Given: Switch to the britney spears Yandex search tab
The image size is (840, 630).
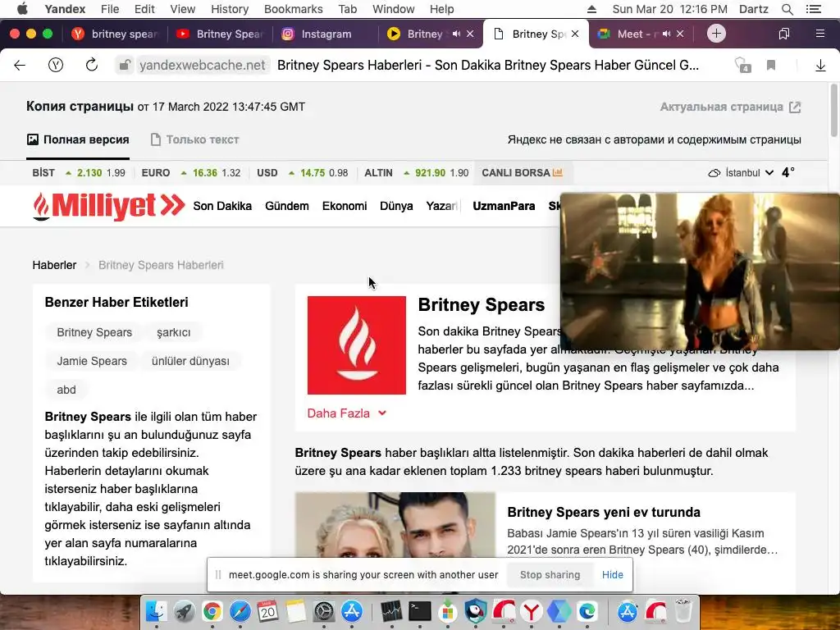Looking at the screenshot, I should pyautogui.click(x=116, y=34).
